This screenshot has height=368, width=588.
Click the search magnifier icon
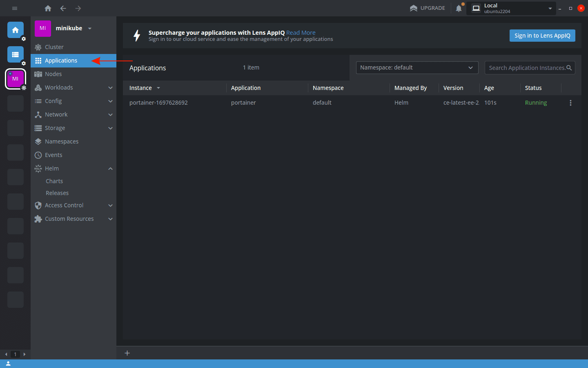(569, 68)
